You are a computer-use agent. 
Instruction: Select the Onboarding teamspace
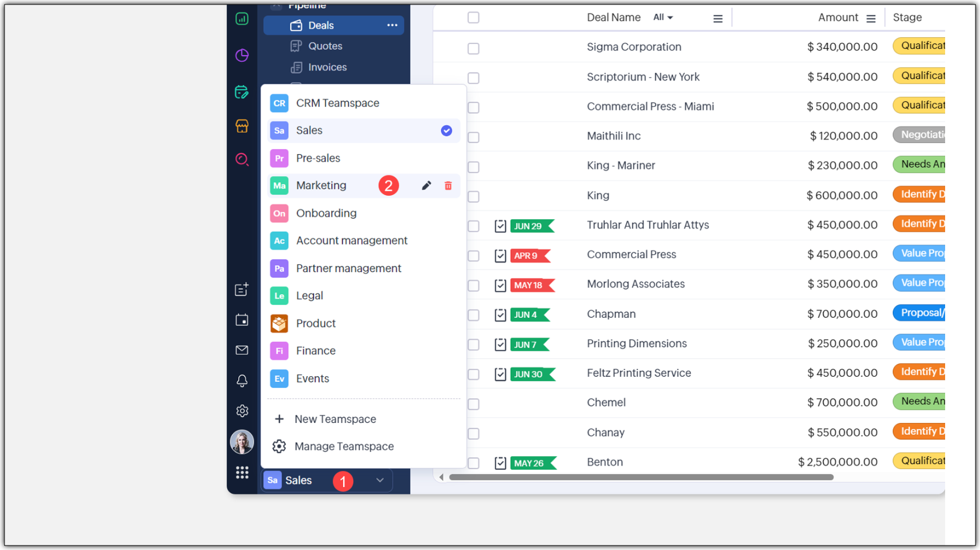(326, 213)
